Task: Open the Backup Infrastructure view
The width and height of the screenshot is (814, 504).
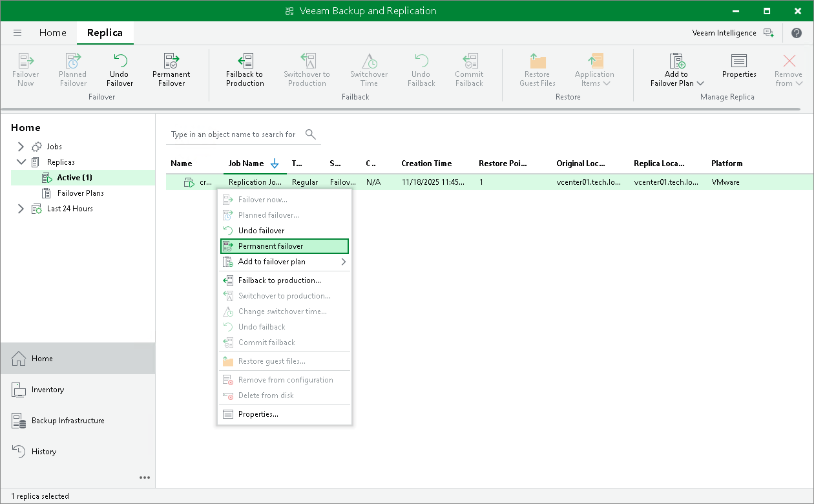Action: pos(68,421)
